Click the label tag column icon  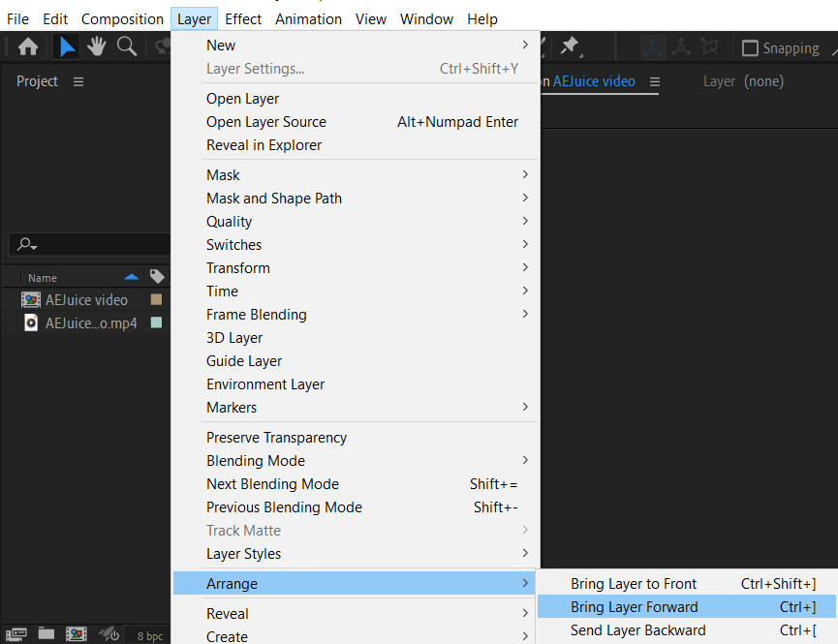tap(157, 276)
